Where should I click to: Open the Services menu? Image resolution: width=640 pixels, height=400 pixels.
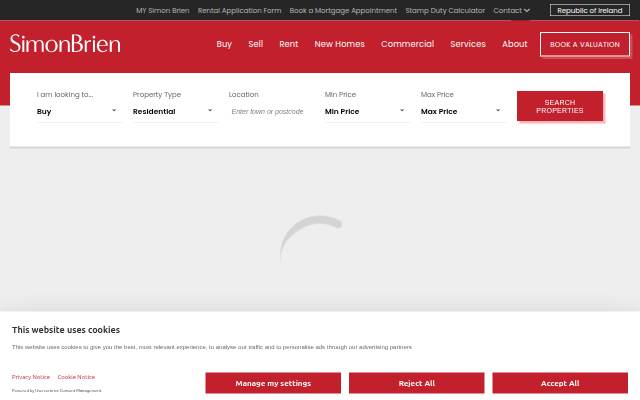pos(468,44)
